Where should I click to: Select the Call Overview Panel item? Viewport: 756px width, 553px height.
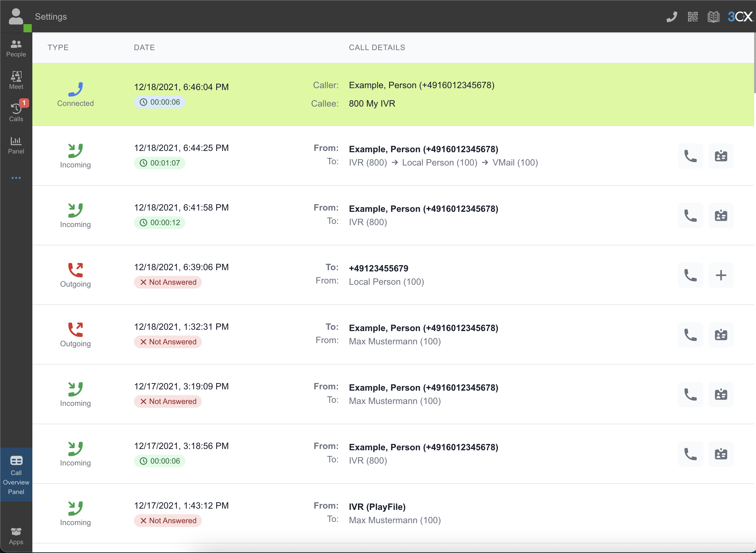click(x=16, y=475)
